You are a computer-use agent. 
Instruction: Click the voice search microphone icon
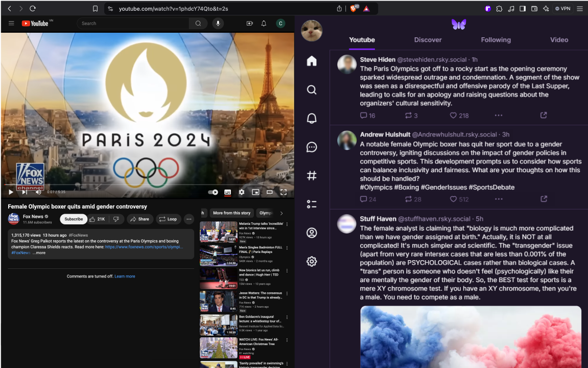pyautogui.click(x=218, y=24)
